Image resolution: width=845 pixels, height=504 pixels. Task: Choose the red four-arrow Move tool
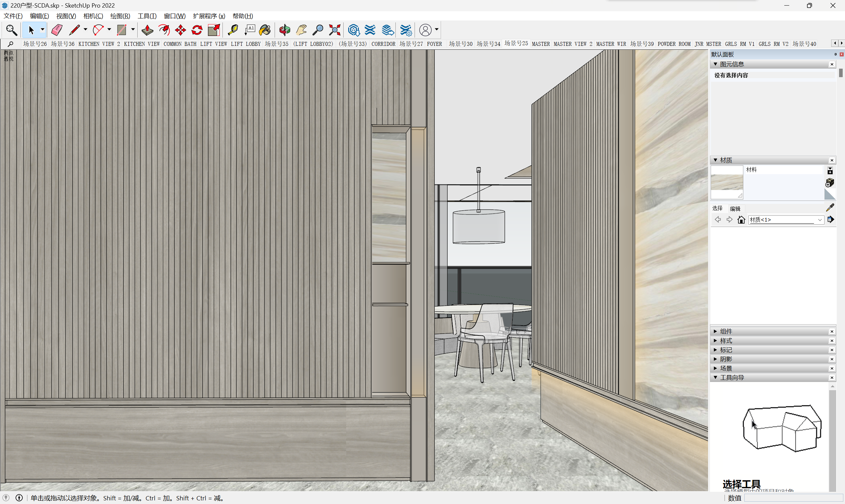tap(181, 30)
